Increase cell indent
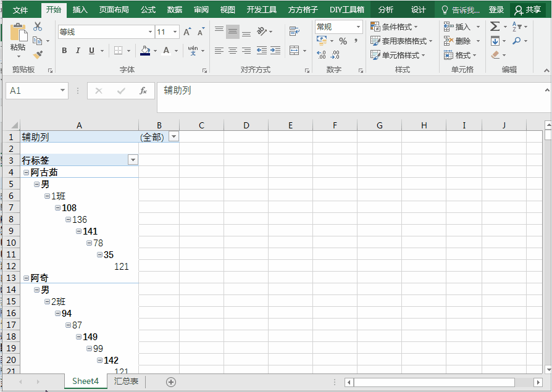The width and height of the screenshot is (552, 392). [x=275, y=51]
